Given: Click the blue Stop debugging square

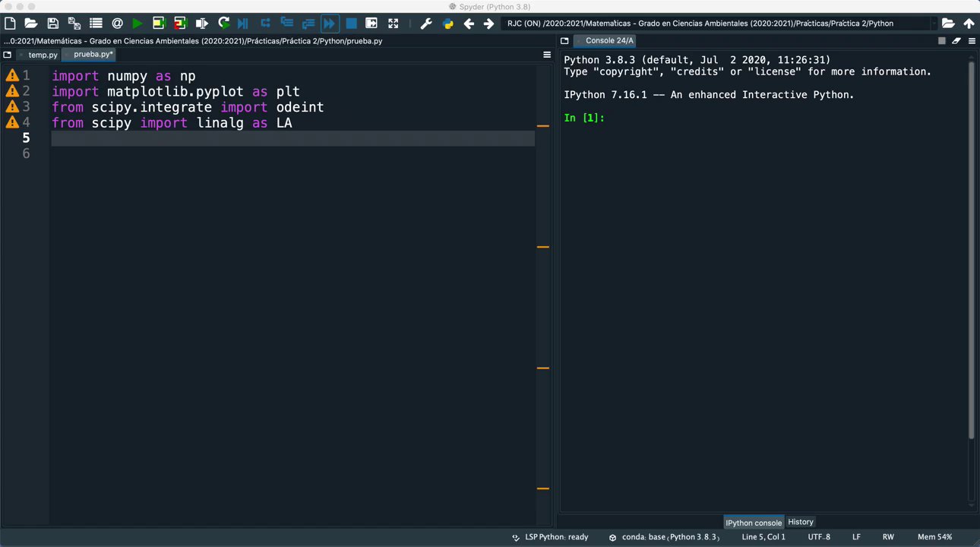Looking at the screenshot, I should (351, 24).
